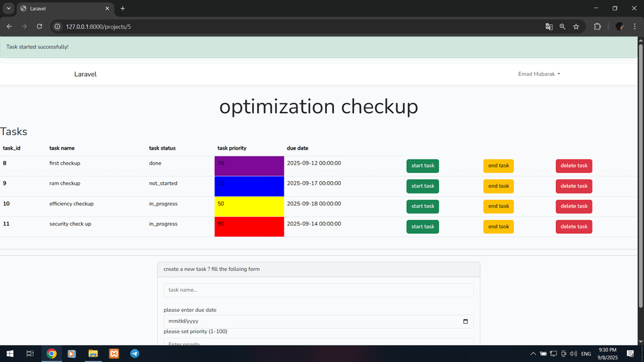Delete the security check up task

(574, 226)
